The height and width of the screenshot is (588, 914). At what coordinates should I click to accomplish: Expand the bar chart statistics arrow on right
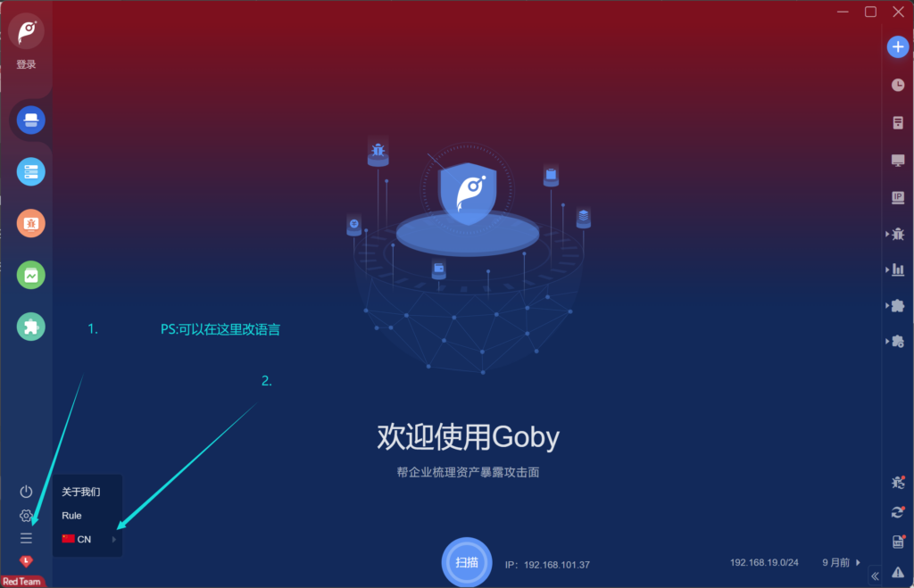(x=887, y=269)
